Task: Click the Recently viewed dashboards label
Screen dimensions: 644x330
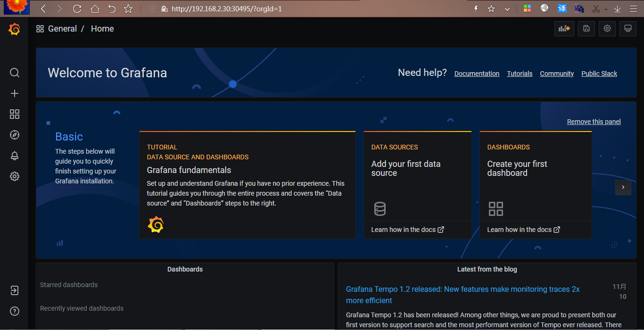Action: 82,308
